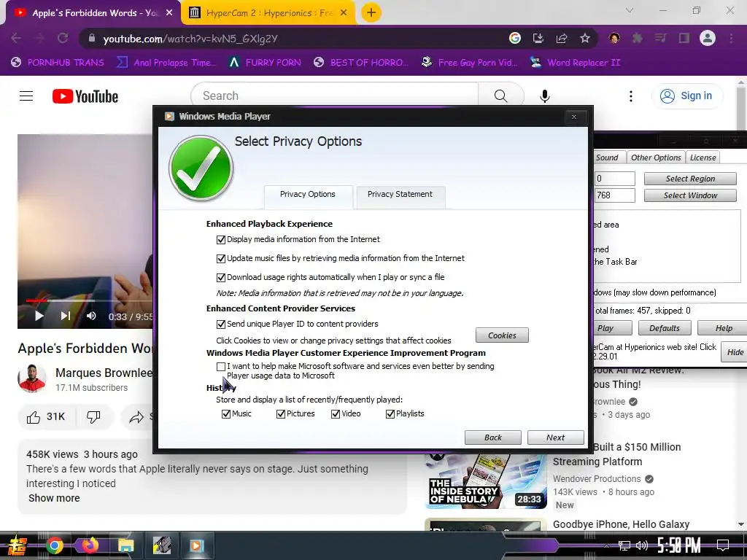The width and height of the screenshot is (747, 560).
Task: Click the YouTube logo
Action: tap(85, 96)
